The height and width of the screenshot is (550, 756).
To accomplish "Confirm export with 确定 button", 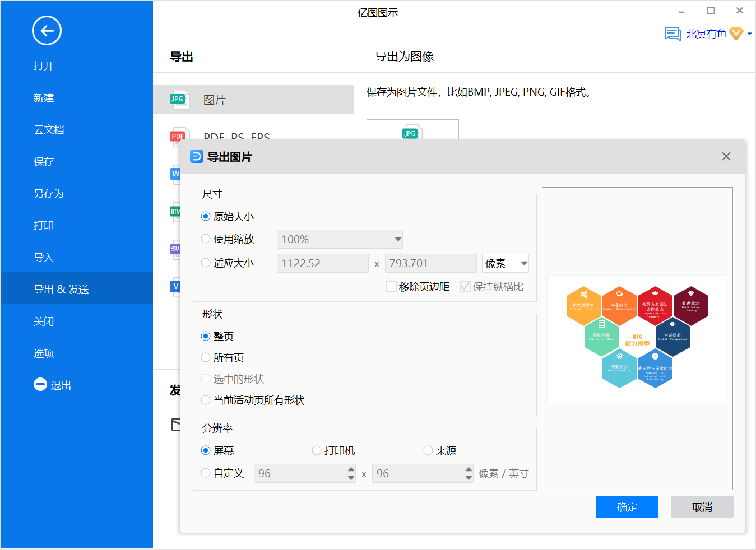I will click(x=627, y=507).
